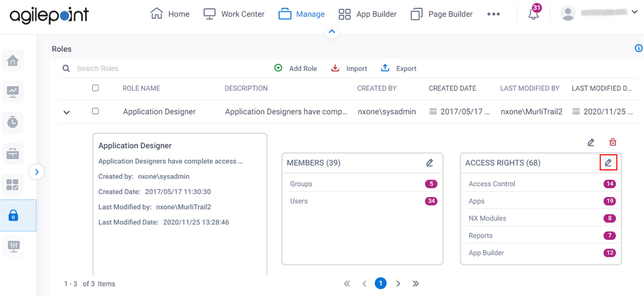Click the search magnifier icon

(x=66, y=68)
